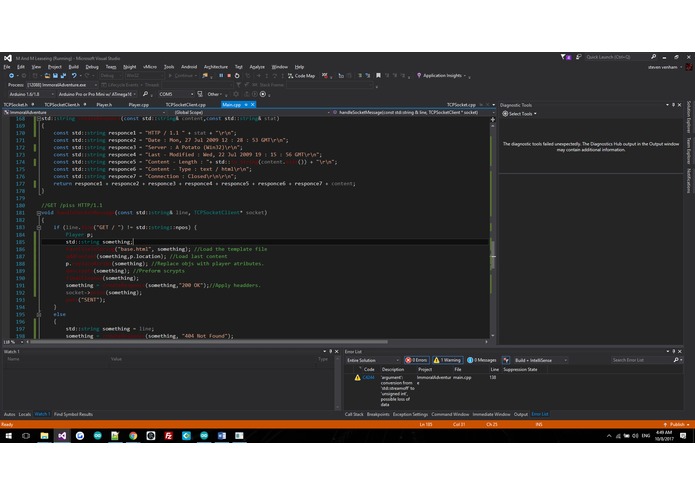Collapse function outline at line 168
The width and height of the screenshot is (695, 494).
[x=39, y=119]
